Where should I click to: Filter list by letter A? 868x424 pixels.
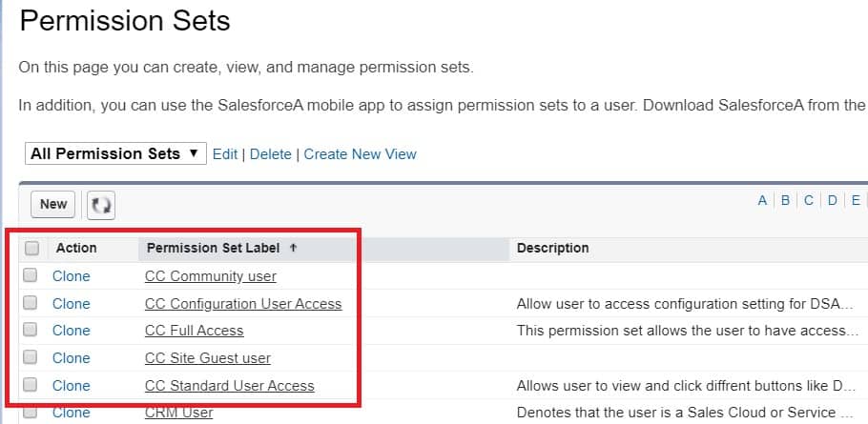coord(762,200)
